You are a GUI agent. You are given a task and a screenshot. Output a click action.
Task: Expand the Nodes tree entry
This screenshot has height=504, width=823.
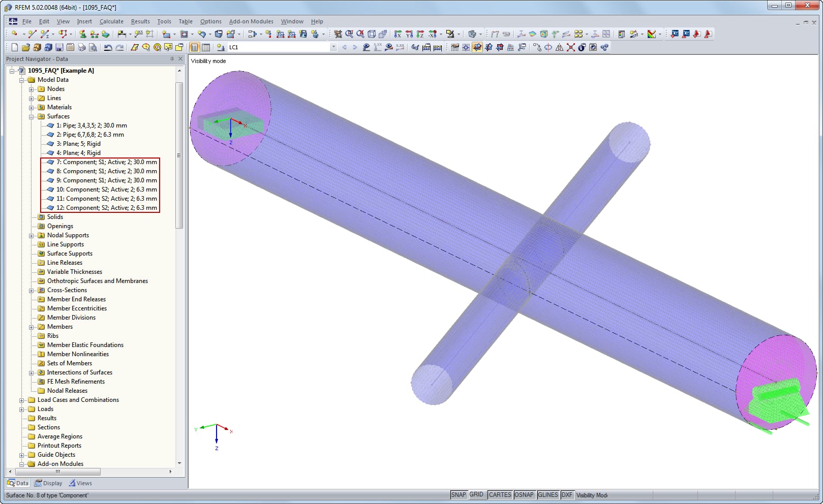(x=31, y=89)
